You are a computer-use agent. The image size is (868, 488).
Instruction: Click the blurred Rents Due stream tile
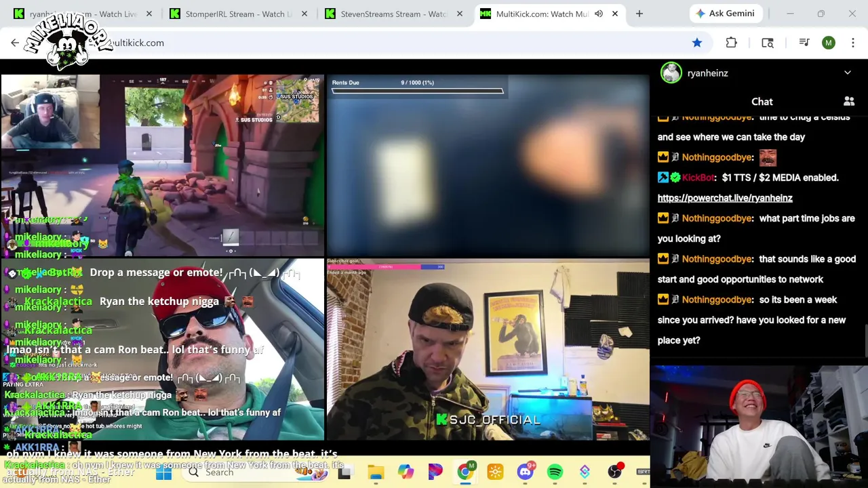point(488,165)
